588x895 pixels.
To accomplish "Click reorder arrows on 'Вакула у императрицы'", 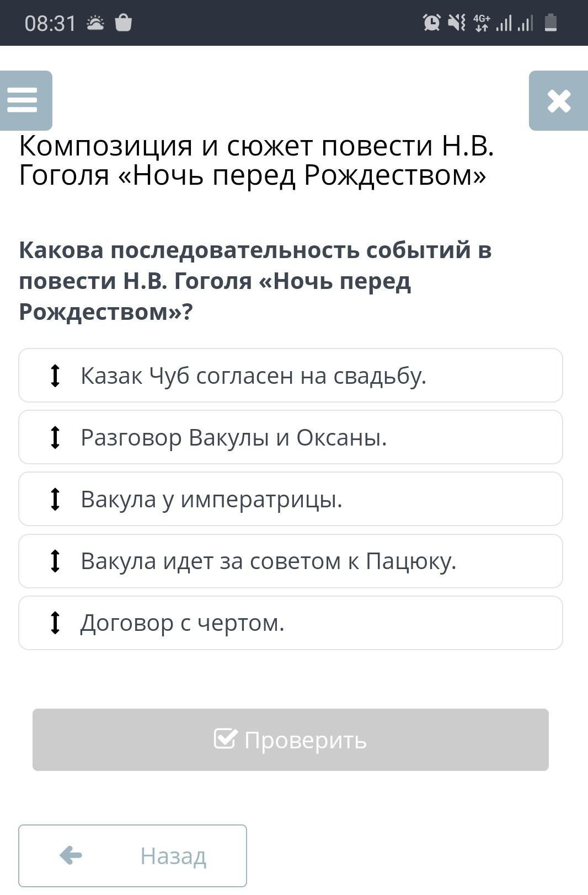I will 55,499.
